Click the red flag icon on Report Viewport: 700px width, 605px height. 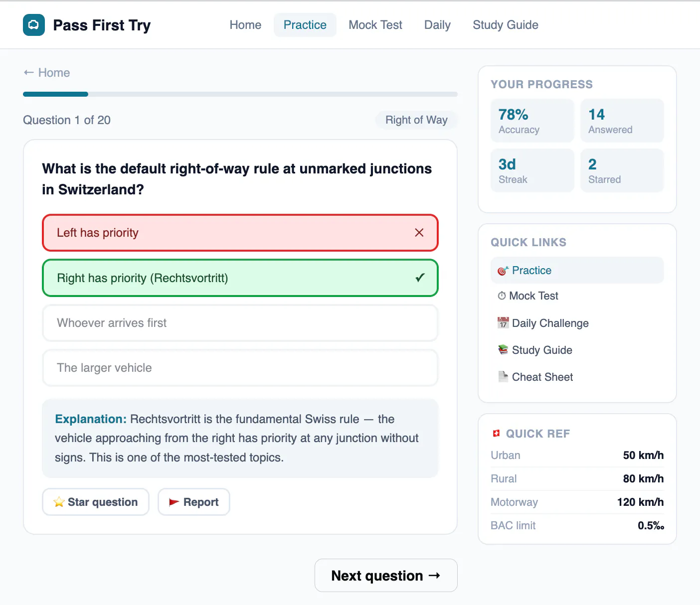click(174, 502)
